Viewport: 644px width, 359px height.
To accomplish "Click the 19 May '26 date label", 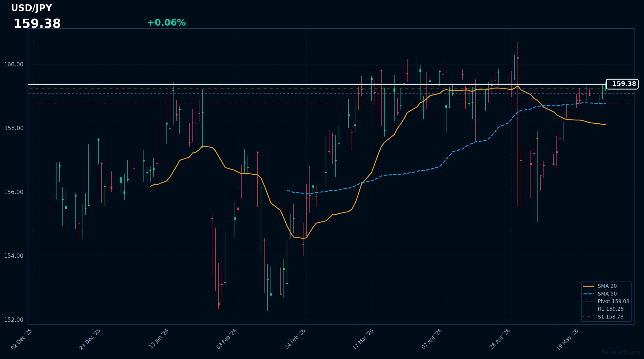I will [x=568, y=340].
